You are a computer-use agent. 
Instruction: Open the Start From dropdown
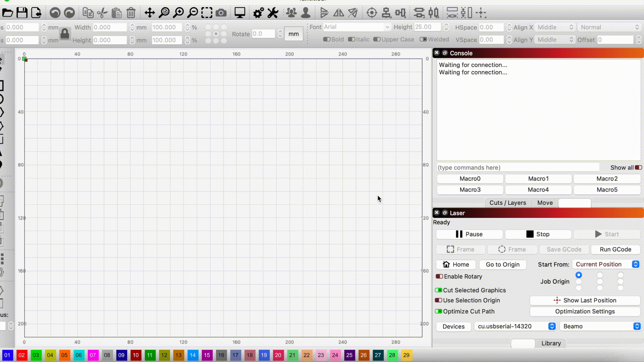(606, 264)
